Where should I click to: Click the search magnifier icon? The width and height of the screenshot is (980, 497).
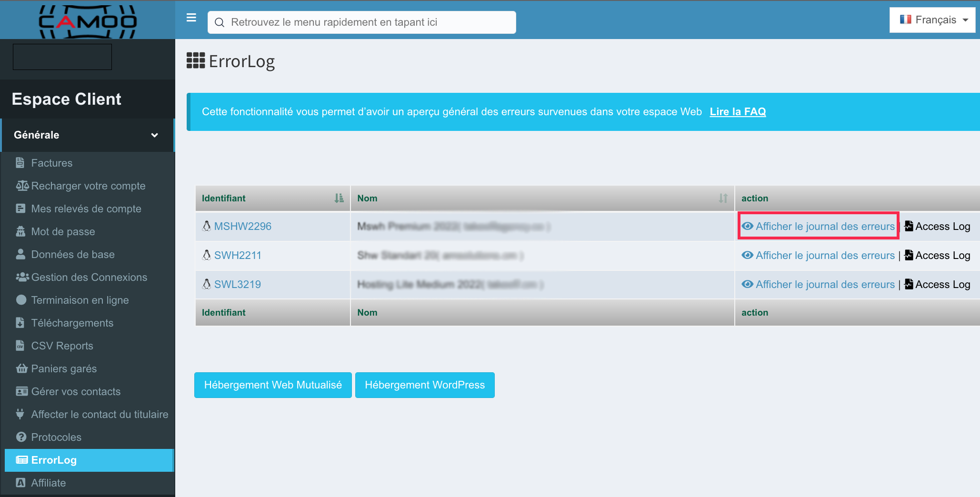coord(220,22)
